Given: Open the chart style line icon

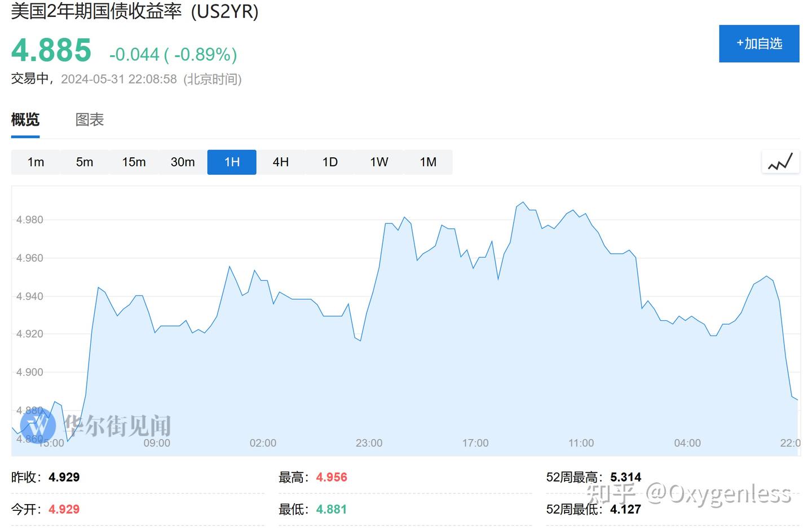Looking at the screenshot, I should (781, 161).
